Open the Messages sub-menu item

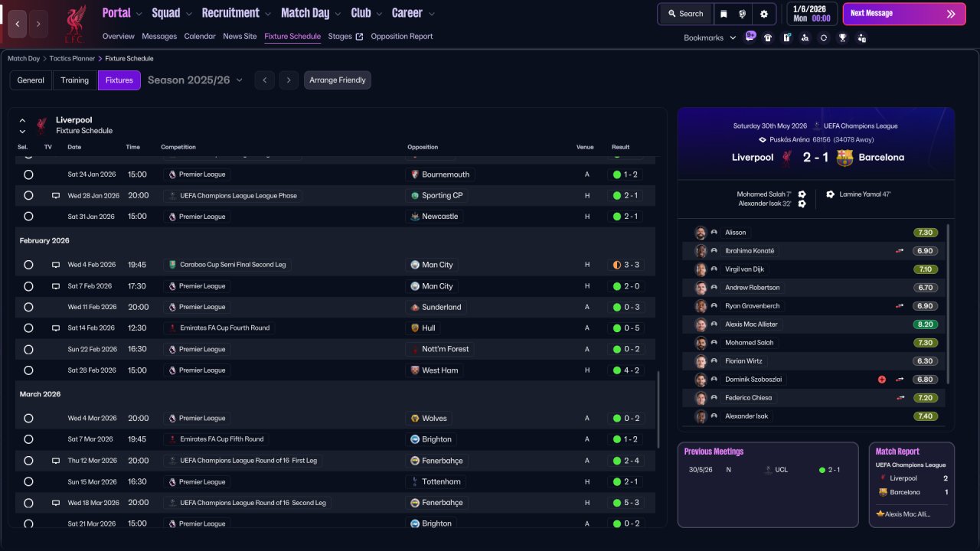(x=159, y=37)
